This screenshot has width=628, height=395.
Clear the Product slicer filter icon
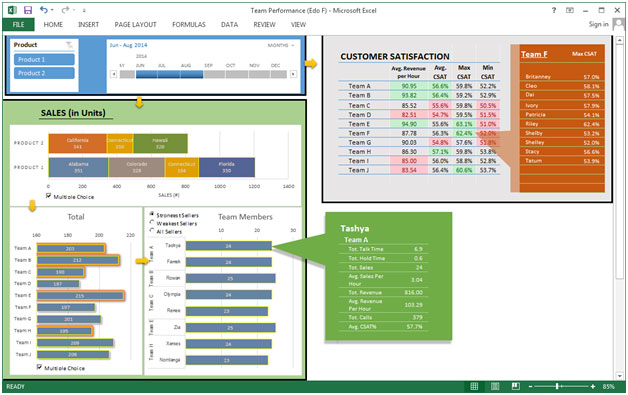pyautogui.click(x=70, y=45)
